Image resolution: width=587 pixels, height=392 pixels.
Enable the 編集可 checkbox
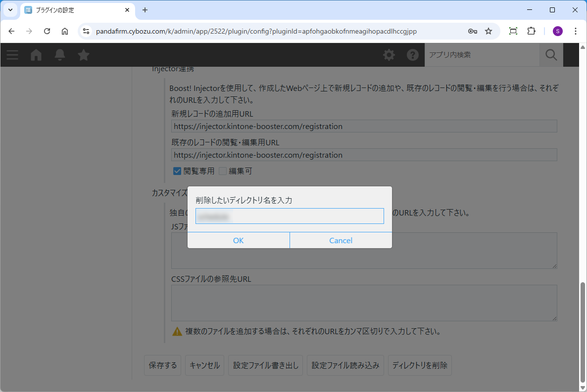click(223, 171)
